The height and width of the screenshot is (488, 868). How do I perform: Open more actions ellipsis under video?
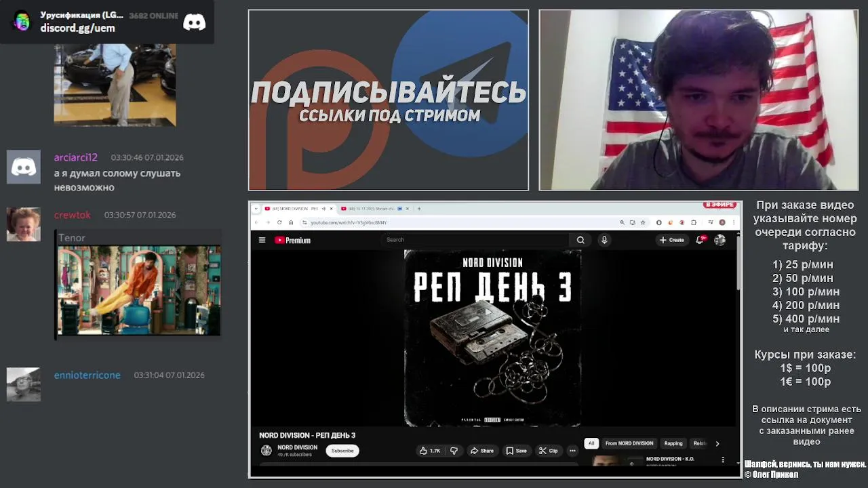pyautogui.click(x=572, y=451)
